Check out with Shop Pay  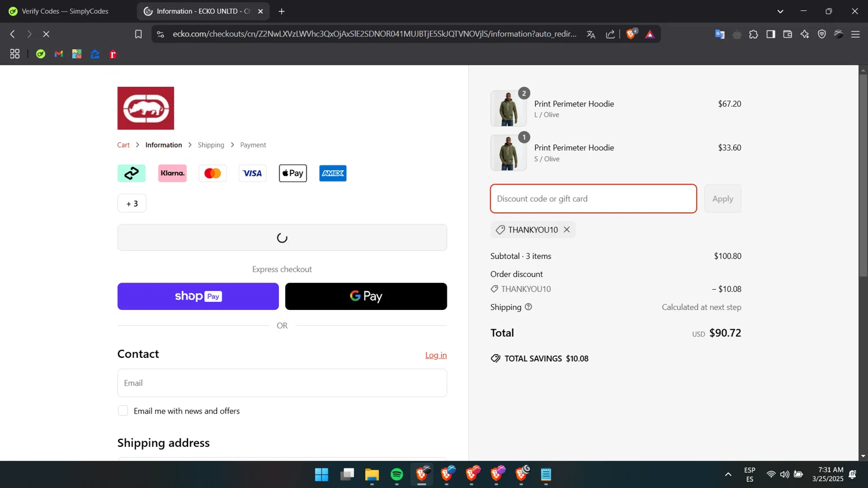[198, 296]
